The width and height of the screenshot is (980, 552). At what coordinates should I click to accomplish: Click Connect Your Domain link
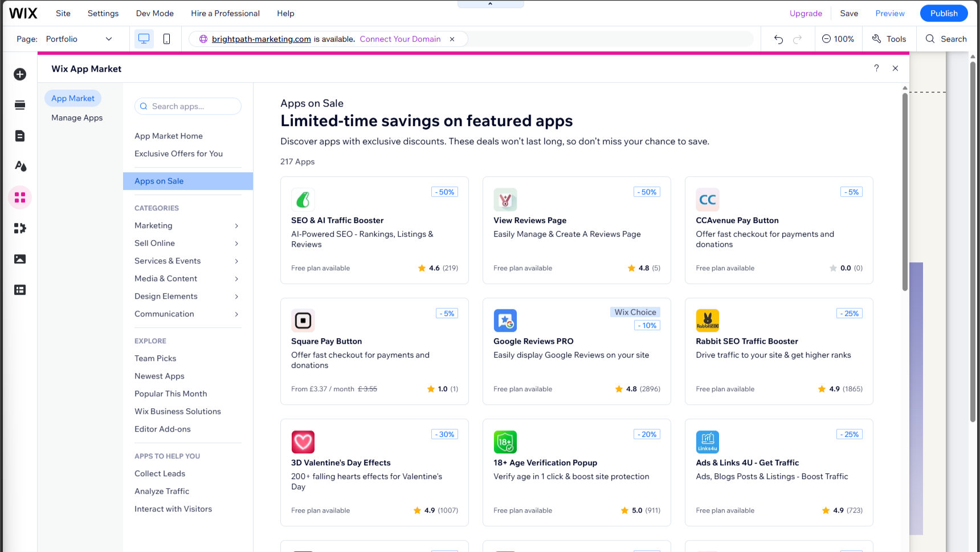(x=400, y=39)
